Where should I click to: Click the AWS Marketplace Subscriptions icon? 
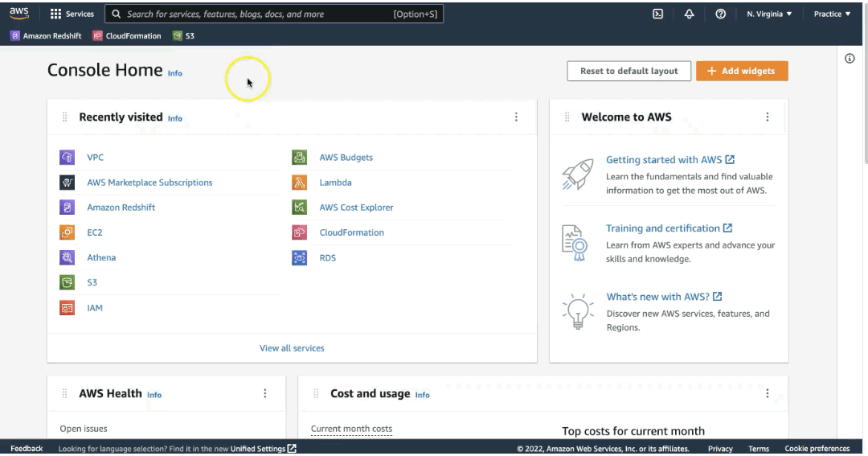coord(67,183)
